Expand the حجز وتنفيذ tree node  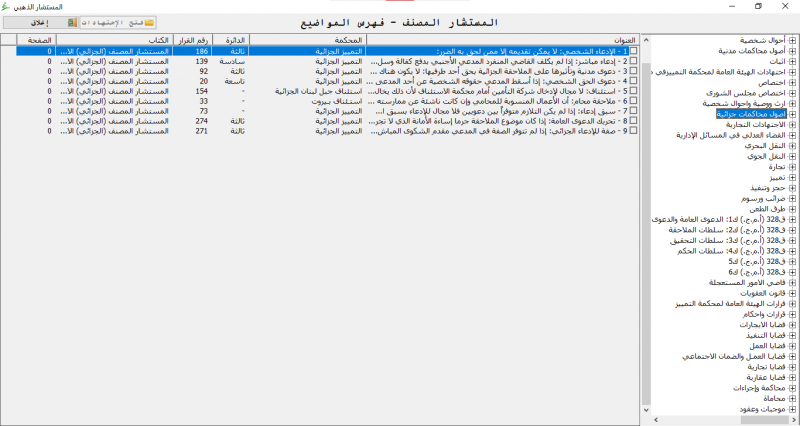coord(792,188)
